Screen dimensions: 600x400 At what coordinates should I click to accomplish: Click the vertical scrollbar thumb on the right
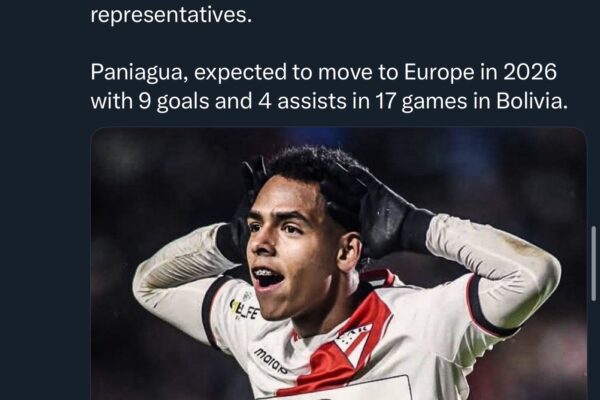(x=593, y=263)
